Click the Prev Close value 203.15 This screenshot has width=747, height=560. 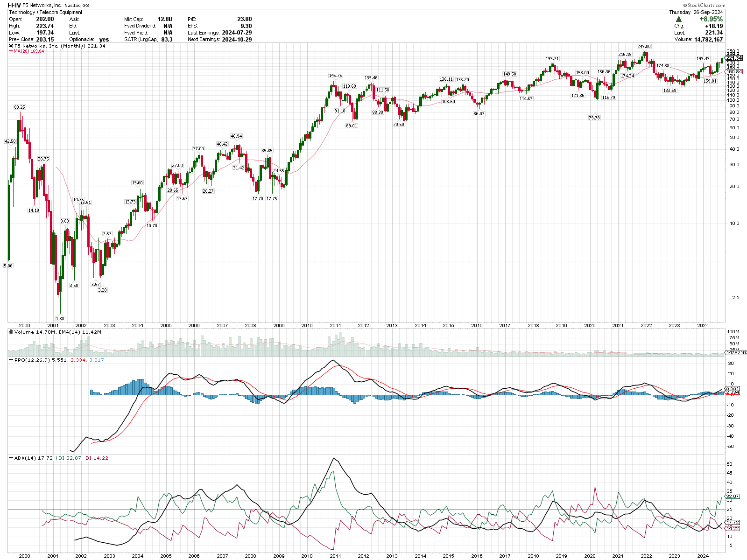(x=45, y=40)
